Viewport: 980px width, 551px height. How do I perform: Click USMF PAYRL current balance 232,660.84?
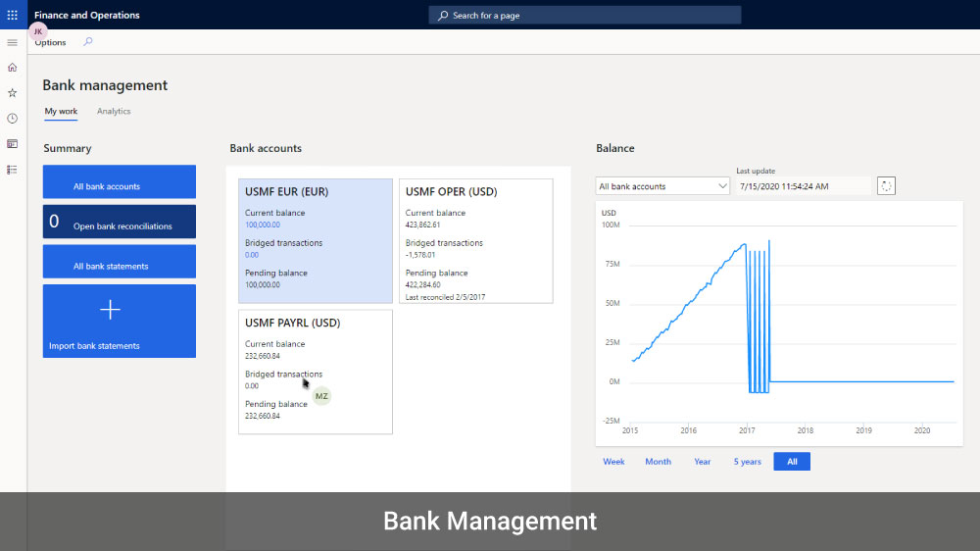tap(263, 356)
